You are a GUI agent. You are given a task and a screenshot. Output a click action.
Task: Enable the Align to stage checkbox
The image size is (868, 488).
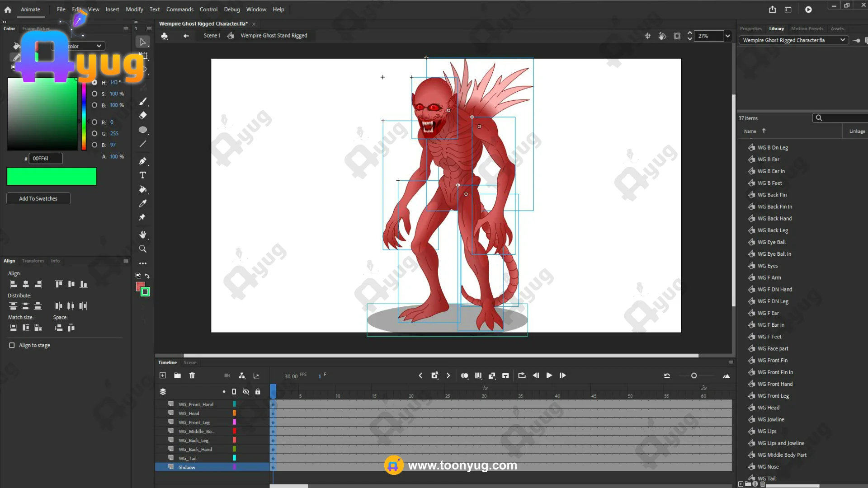[12, 345]
